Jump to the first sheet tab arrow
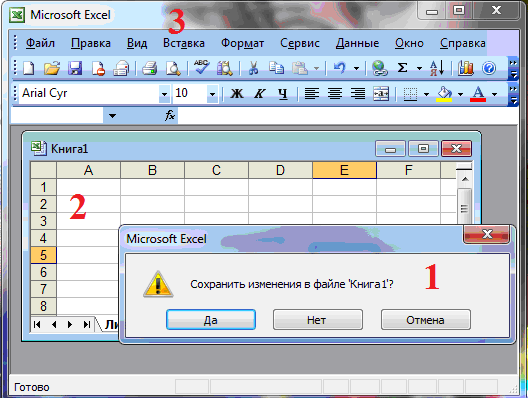The width and height of the screenshot is (530, 398). [37, 325]
